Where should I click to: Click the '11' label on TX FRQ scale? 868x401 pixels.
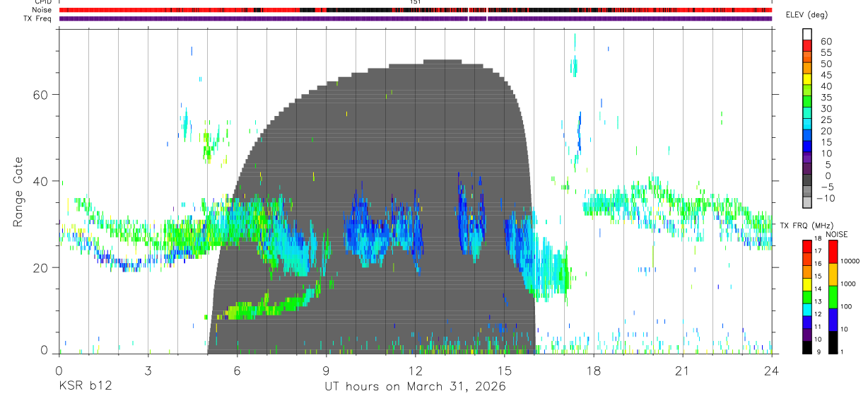coord(818,327)
